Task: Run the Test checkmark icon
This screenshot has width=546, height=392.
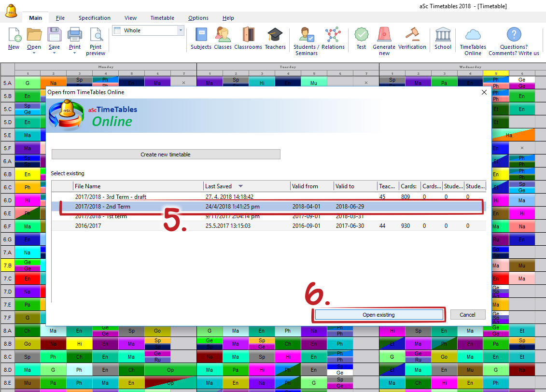Action: 361,35
